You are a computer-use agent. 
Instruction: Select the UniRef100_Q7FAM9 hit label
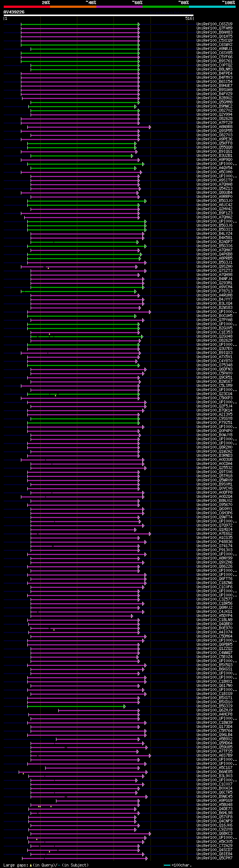214,28
